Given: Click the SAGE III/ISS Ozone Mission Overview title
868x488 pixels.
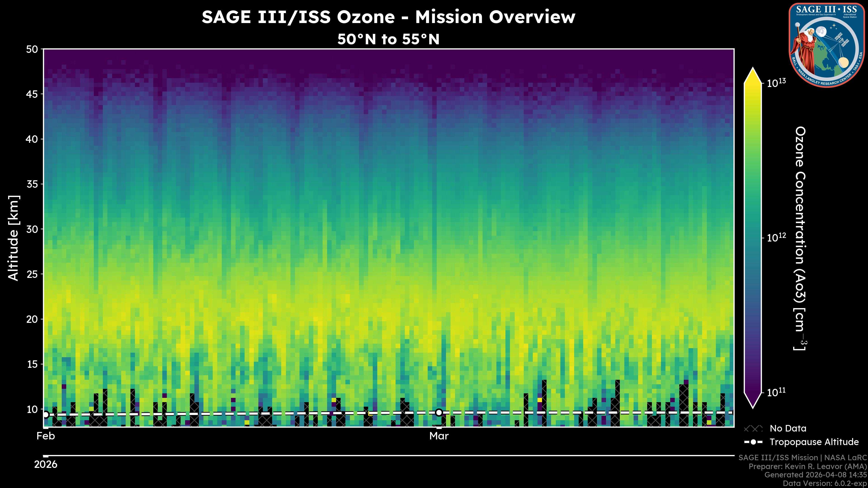Looking at the screenshot, I should click(389, 17).
